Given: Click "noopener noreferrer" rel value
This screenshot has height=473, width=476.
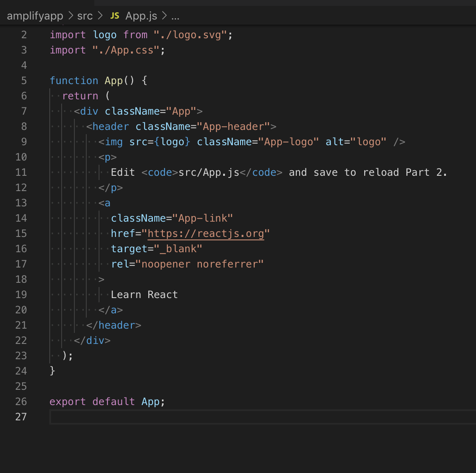Looking at the screenshot, I should coord(200,264).
